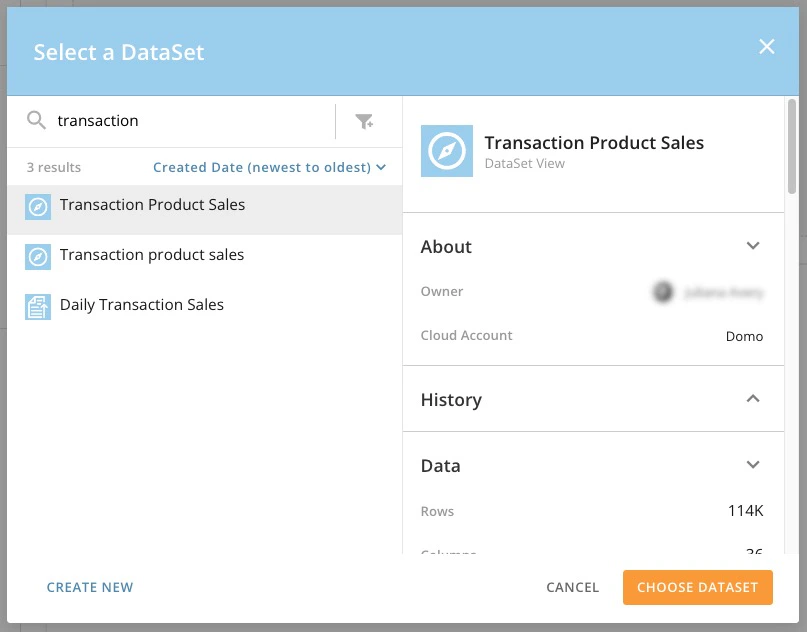Click the About section heading
The height and width of the screenshot is (632, 807).
coord(446,247)
